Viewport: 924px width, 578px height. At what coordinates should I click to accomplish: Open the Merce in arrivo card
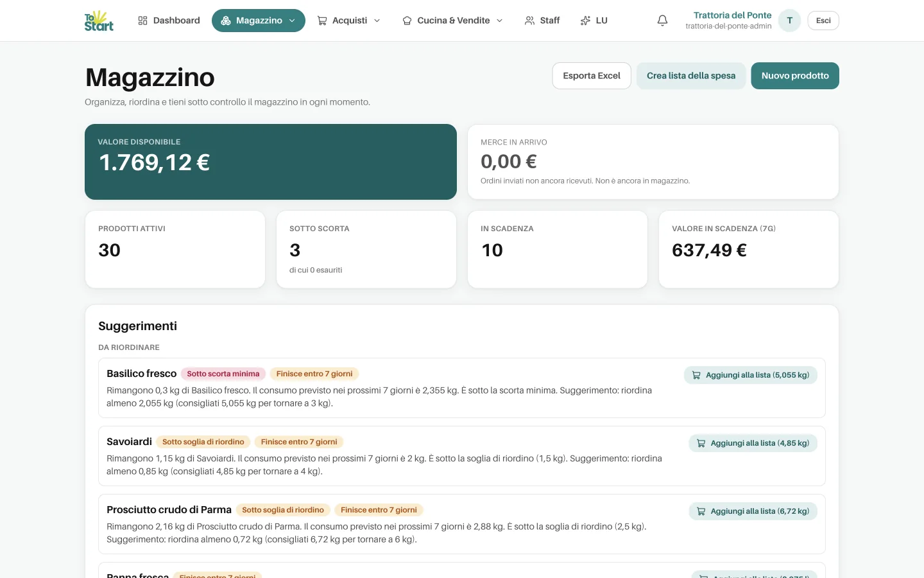tap(653, 162)
